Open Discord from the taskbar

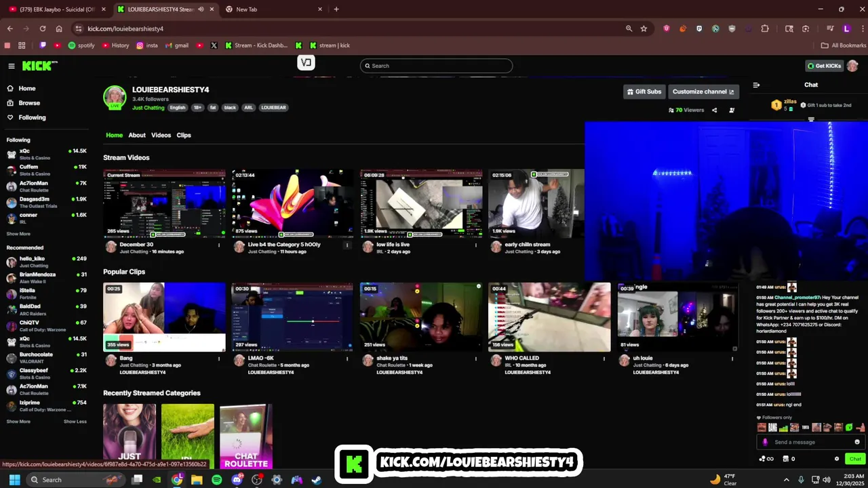click(237, 480)
